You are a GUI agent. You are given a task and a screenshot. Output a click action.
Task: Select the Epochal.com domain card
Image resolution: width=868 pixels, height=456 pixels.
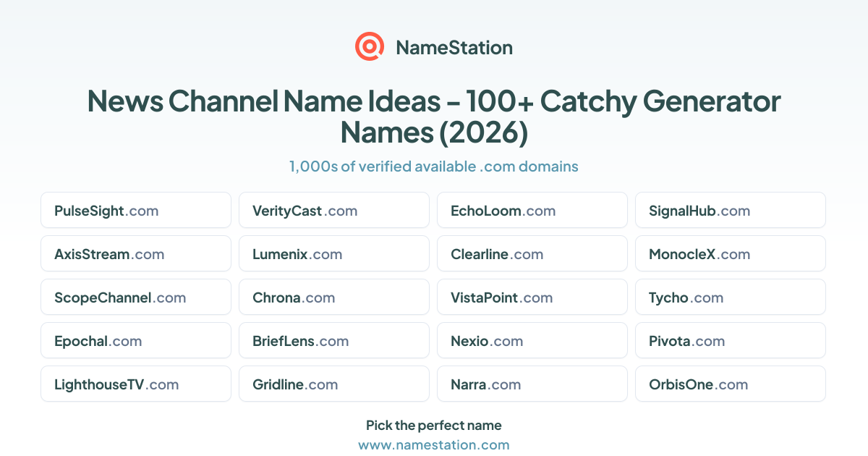coord(136,340)
